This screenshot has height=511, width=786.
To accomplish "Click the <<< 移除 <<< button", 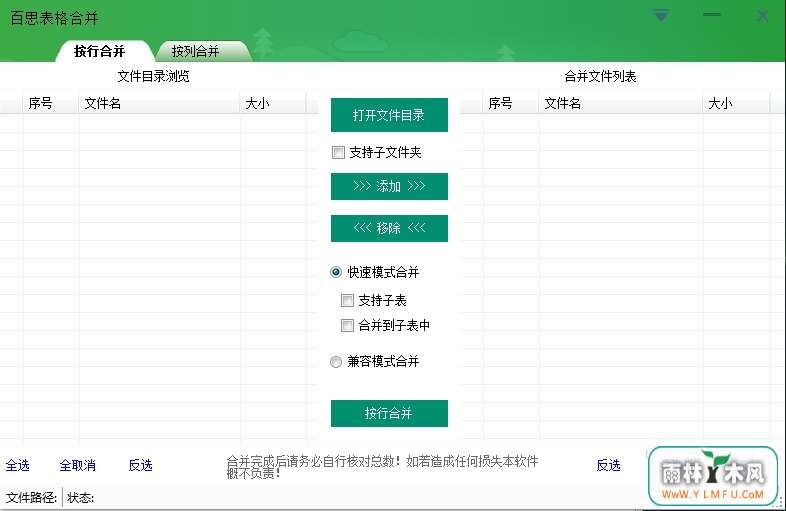I will click(x=389, y=228).
